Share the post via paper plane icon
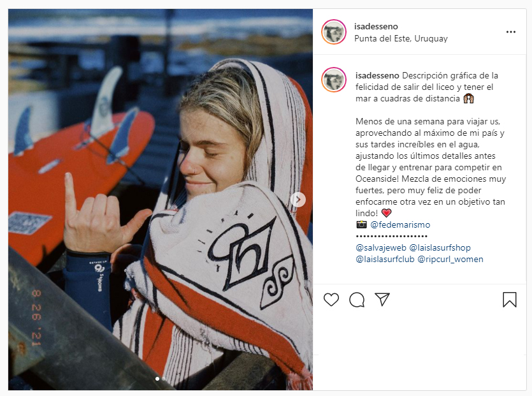 click(382, 300)
